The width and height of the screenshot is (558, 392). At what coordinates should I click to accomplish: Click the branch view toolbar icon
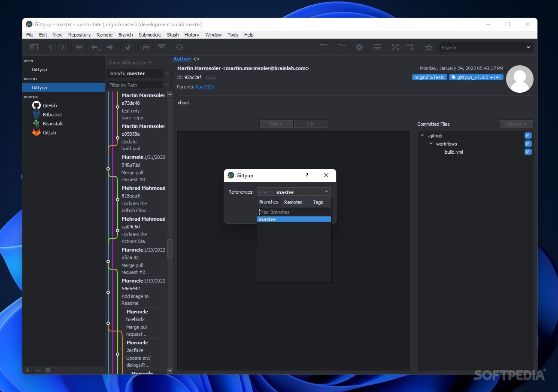[x=411, y=47]
